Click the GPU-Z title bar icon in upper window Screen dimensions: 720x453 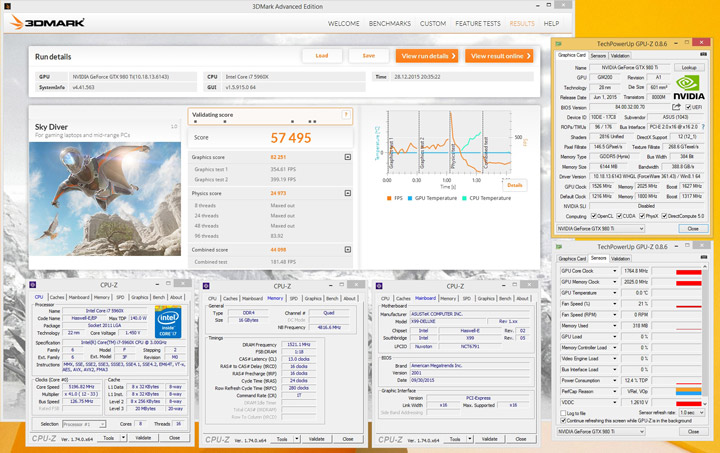559,44
